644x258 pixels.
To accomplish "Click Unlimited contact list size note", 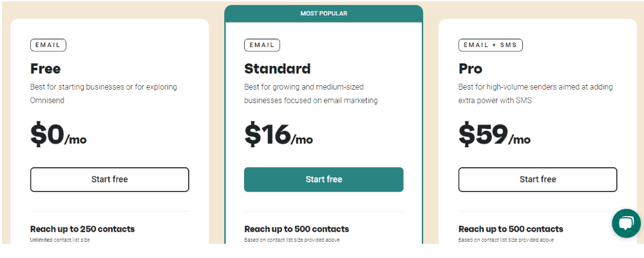I will point(59,240).
